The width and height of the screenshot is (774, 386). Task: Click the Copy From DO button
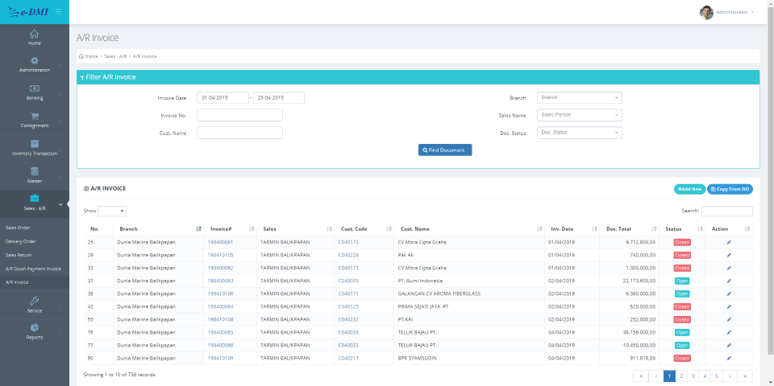click(730, 189)
